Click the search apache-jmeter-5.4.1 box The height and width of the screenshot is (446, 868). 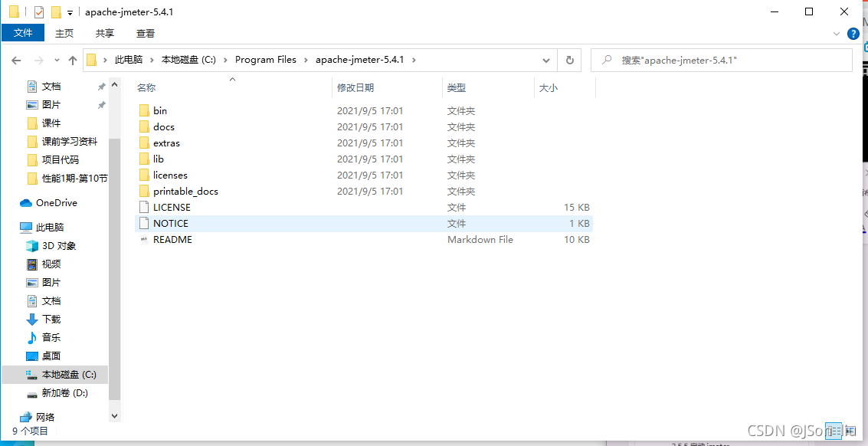(722, 60)
